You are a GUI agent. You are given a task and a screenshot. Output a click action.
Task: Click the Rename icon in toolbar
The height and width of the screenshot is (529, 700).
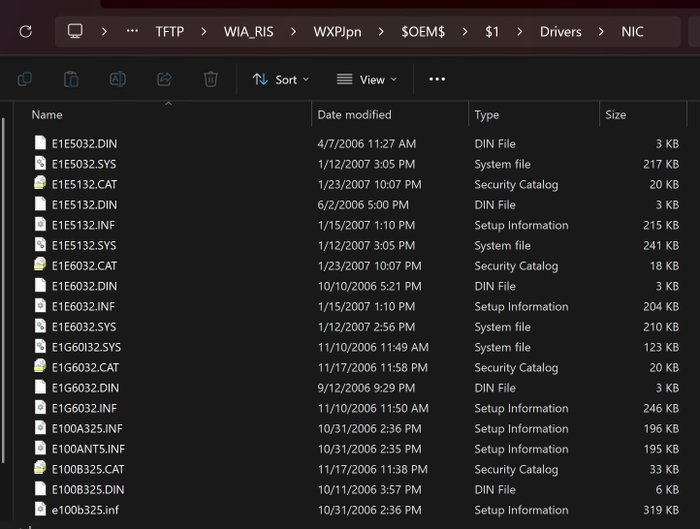[x=117, y=79]
